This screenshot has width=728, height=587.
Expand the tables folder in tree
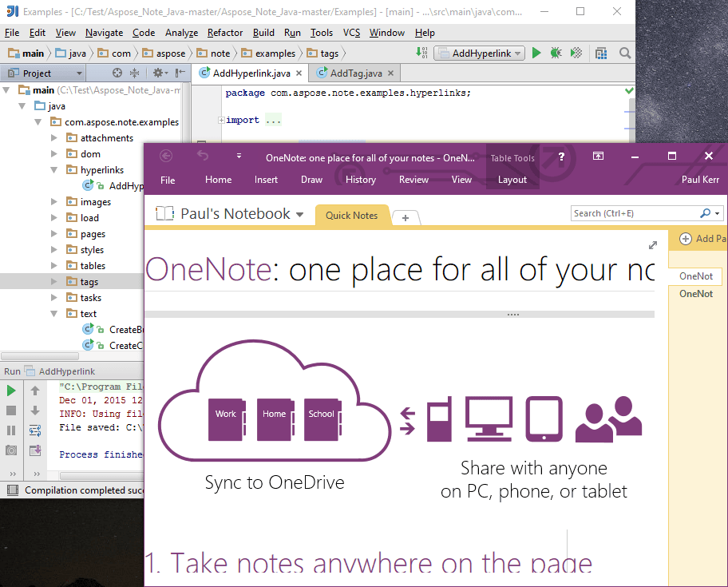point(53,266)
